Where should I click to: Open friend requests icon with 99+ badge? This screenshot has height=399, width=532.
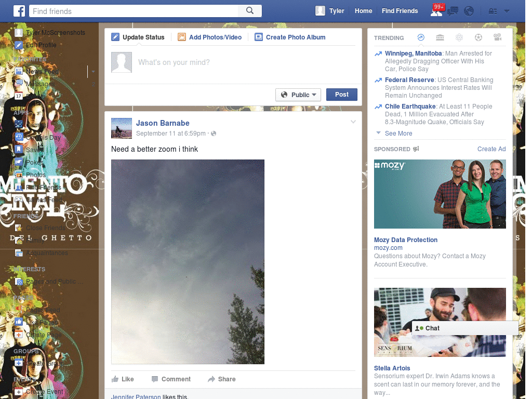tap(436, 11)
